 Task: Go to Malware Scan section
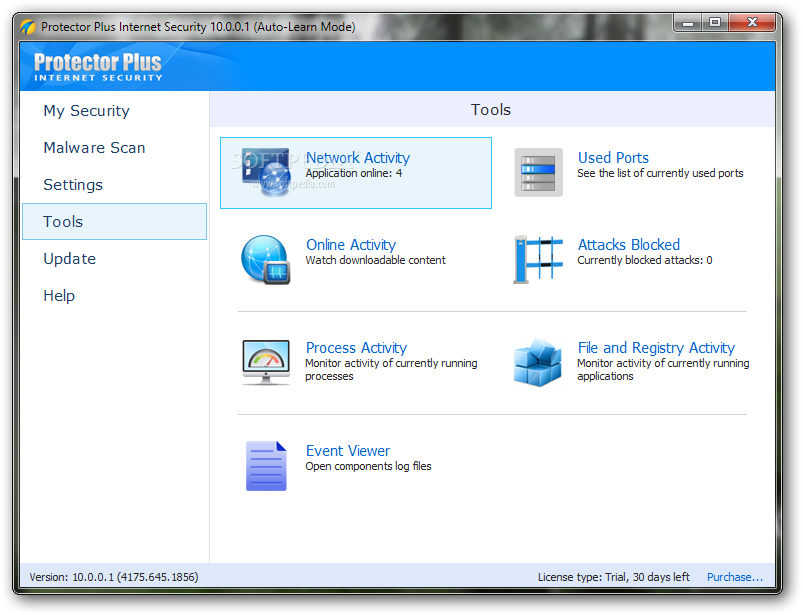(94, 147)
